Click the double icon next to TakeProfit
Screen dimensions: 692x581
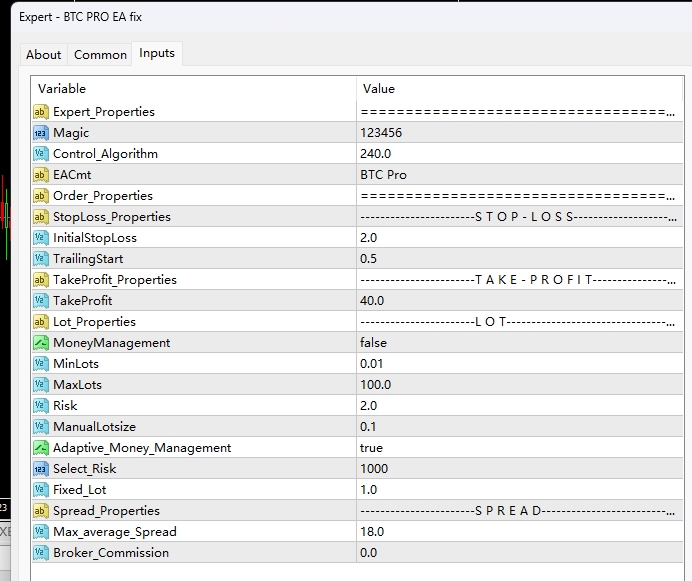click(x=41, y=301)
